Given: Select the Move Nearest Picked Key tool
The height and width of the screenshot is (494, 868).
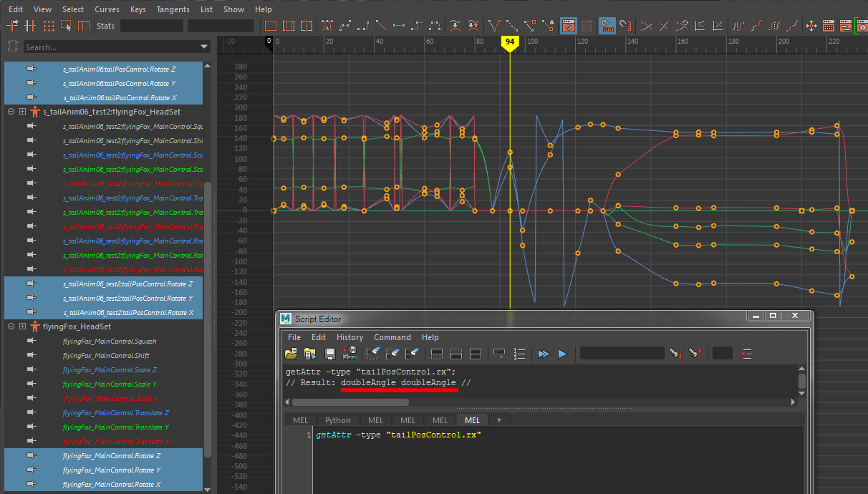Looking at the screenshot, I should pyautogui.click(x=13, y=25).
